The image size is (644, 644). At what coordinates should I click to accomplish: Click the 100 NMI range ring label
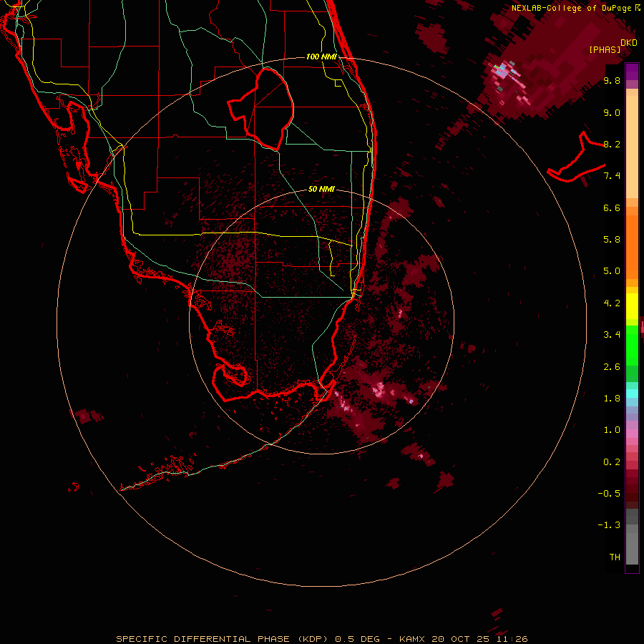tap(321, 57)
